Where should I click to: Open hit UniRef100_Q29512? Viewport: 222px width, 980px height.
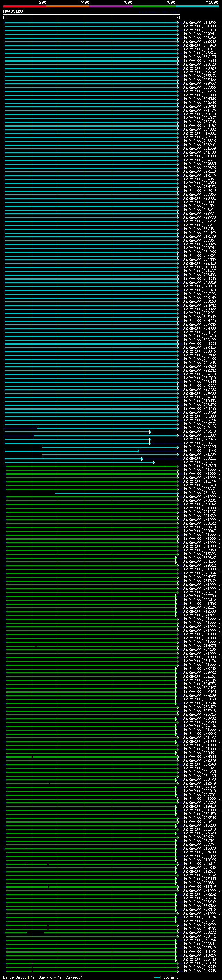[x=199, y=566]
